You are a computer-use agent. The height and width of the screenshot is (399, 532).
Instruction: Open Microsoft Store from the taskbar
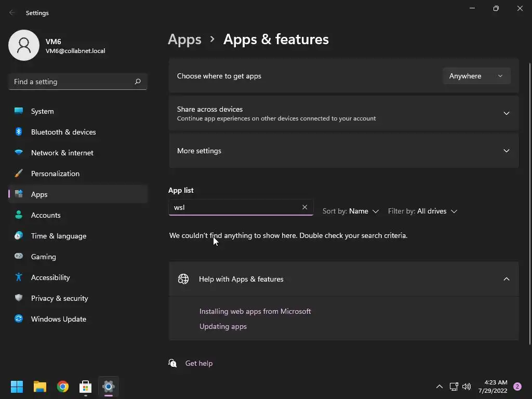[x=85, y=387]
